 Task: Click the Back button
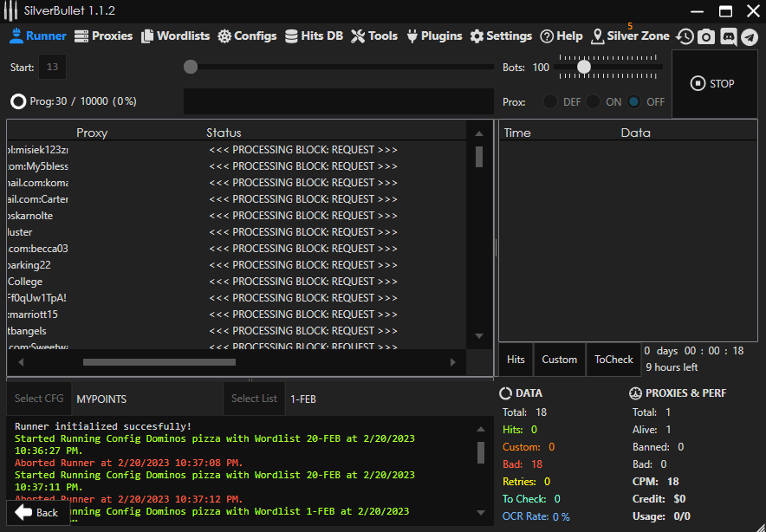click(x=37, y=512)
